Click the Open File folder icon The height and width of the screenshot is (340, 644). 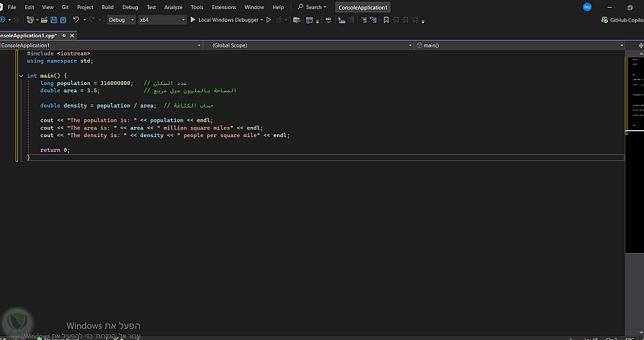[x=43, y=20]
